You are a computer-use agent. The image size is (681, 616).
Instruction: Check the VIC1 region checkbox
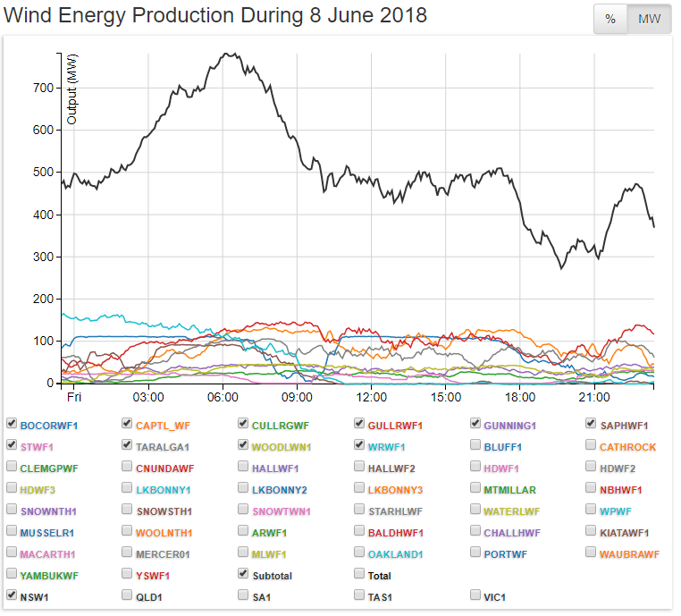[x=476, y=595]
